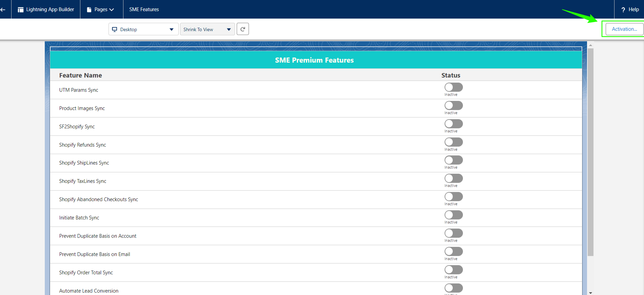Enable Prevent Duplicate Basis on Email
The image size is (644, 295).
pos(453,252)
